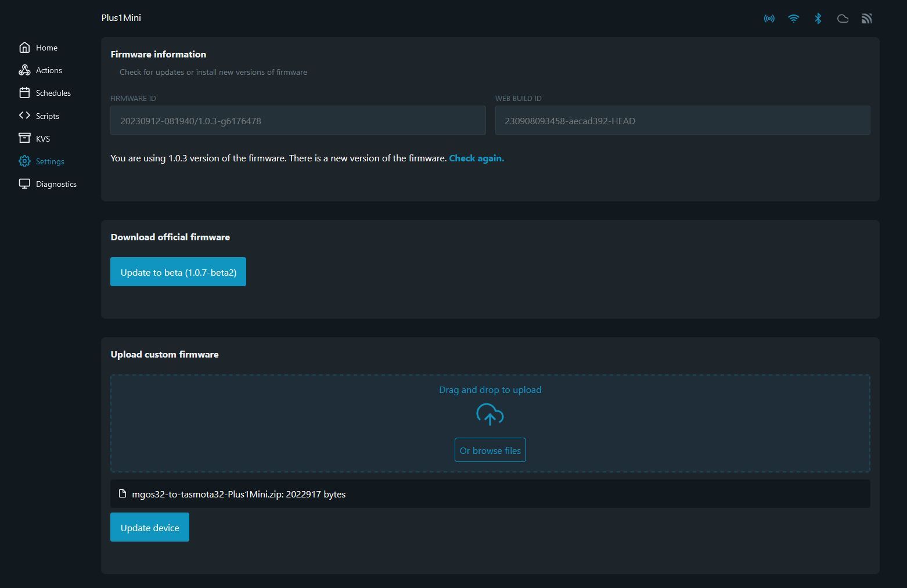Click the Firmware ID field

pos(297,121)
